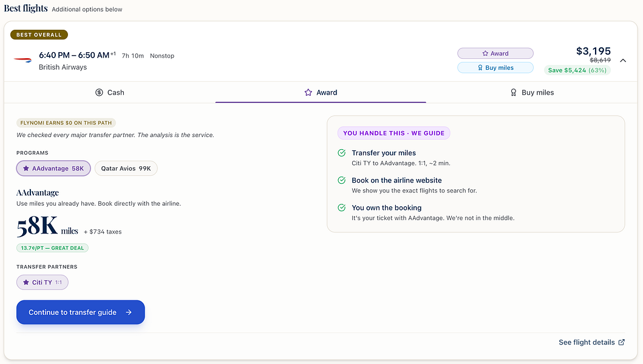Image resolution: width=643 pixels, height=364 pixels.
Task: Select the Buy miles pill near the price
Action: (x=495, y=67)
